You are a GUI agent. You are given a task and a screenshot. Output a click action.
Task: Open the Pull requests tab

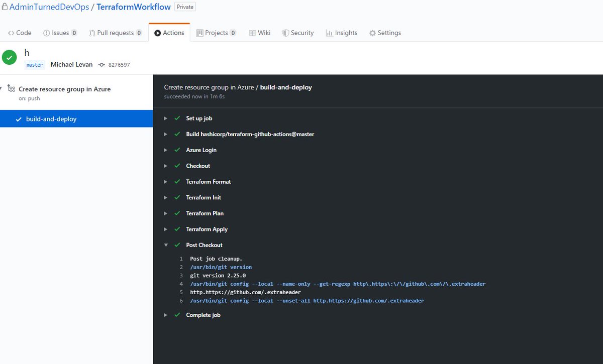tap(116, 33)
